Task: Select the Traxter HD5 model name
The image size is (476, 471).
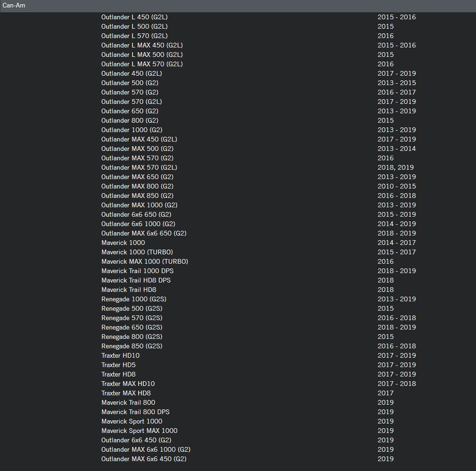Action: 118,365
